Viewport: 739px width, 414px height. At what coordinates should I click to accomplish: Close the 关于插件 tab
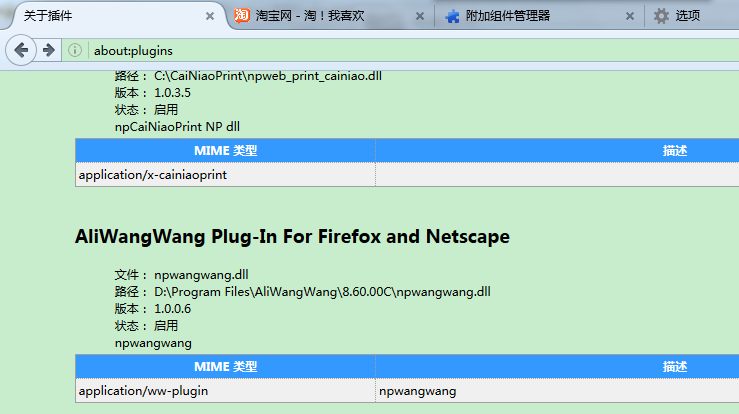point(209,16)
